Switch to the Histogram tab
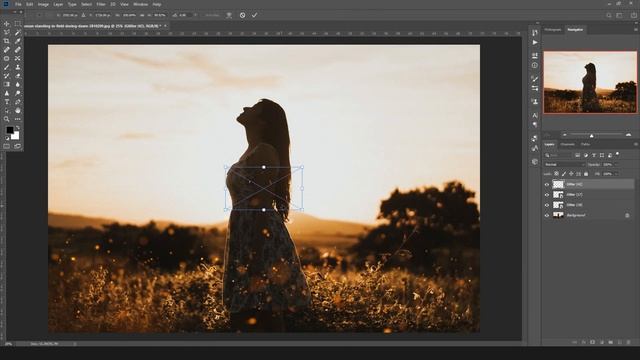Viewport: 640px width, 360px height. (553, 30)
